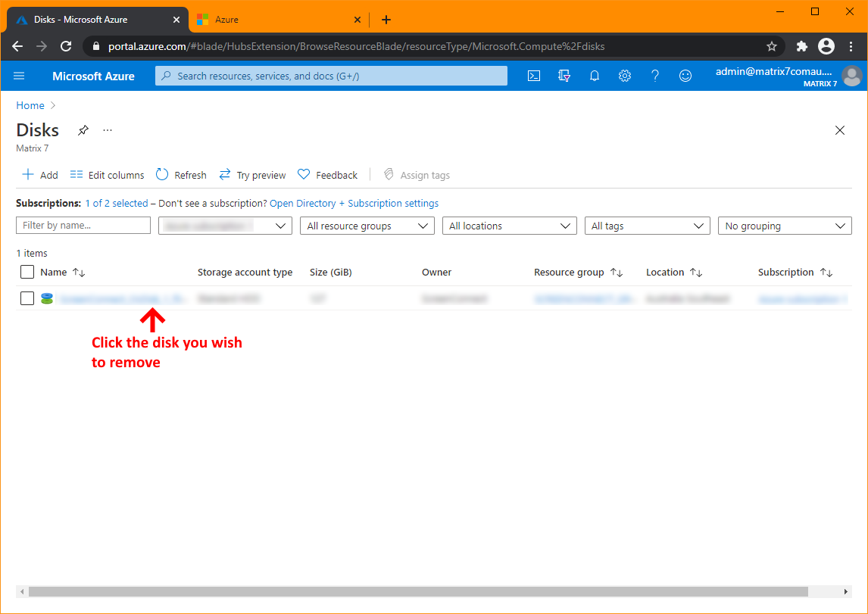Click the disk icon in the row
Viewport: 868px width, 614px height.
(x=47, y=299)
